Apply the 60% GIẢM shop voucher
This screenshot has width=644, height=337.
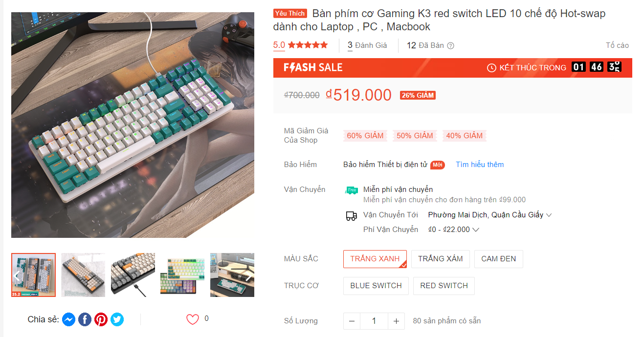pos(364,135)
